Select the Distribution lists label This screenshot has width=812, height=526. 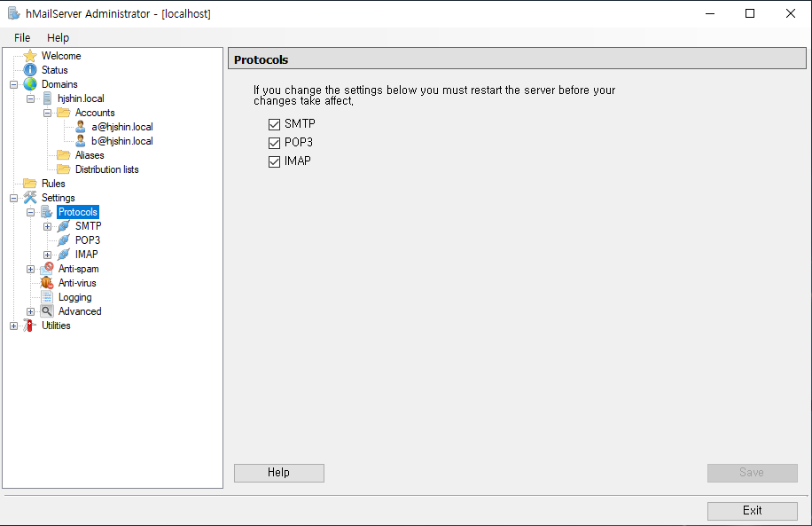point(106,169)
